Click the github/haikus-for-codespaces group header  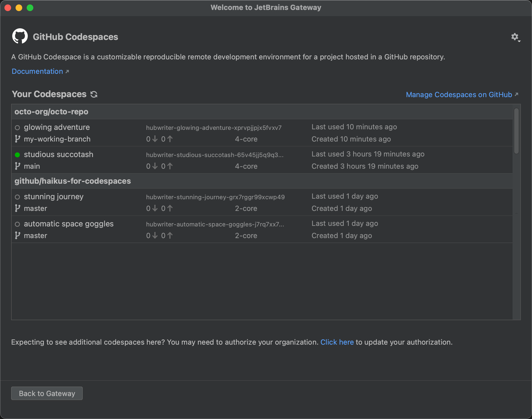tap(262, 181)
